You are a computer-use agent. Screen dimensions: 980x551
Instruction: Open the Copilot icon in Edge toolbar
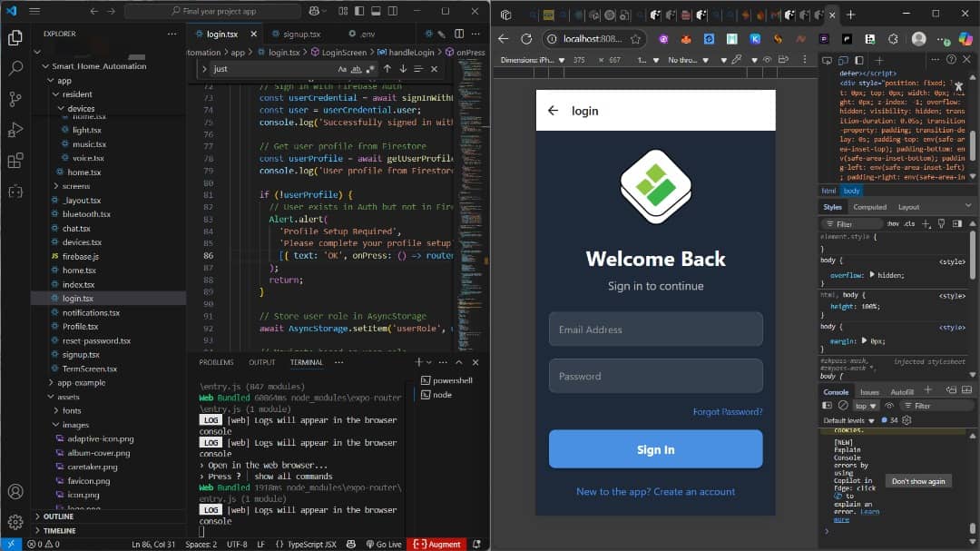coord(965,39)
